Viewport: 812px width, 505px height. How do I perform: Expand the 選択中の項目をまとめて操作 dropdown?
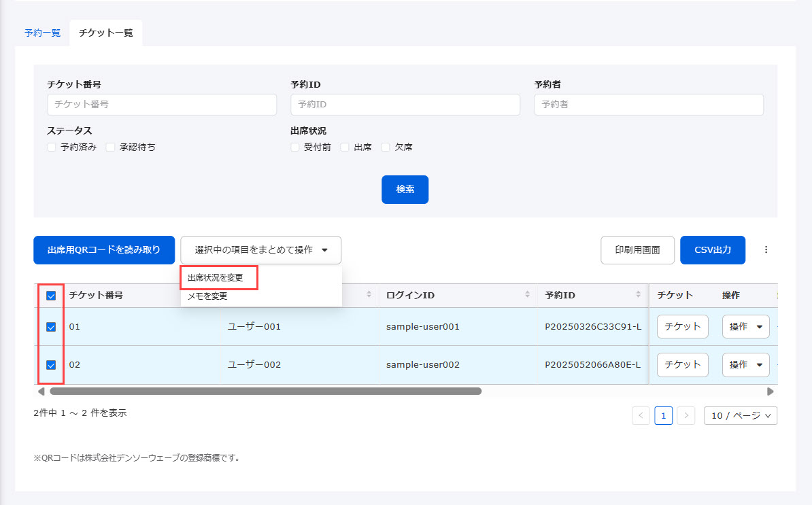click(x=260, y=250)
